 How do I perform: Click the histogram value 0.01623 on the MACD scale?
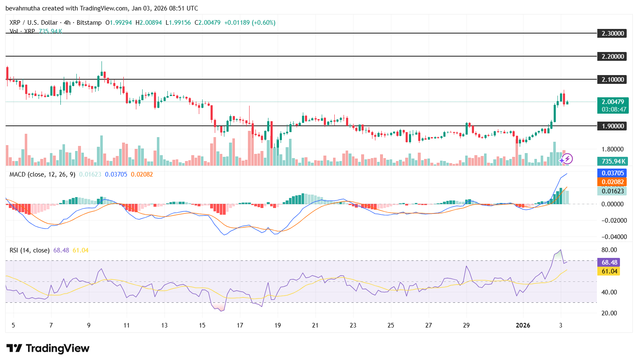pos(612,191)
